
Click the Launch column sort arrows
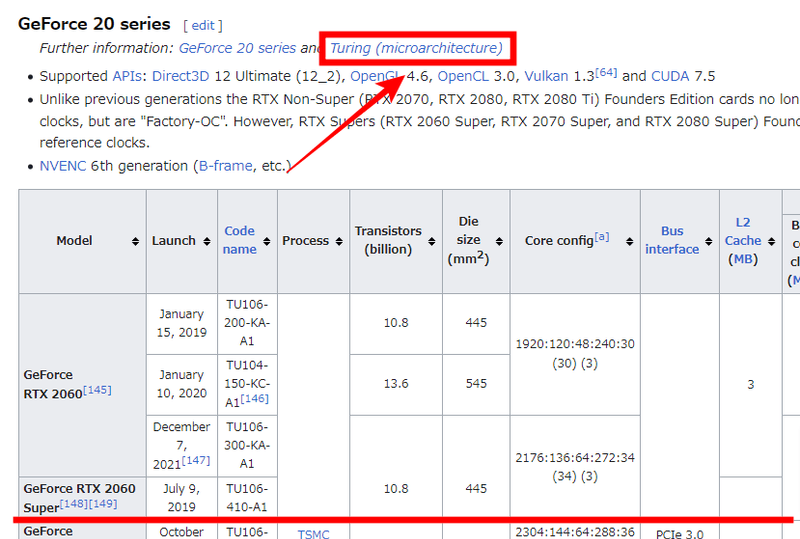click(x=207, y=242)
